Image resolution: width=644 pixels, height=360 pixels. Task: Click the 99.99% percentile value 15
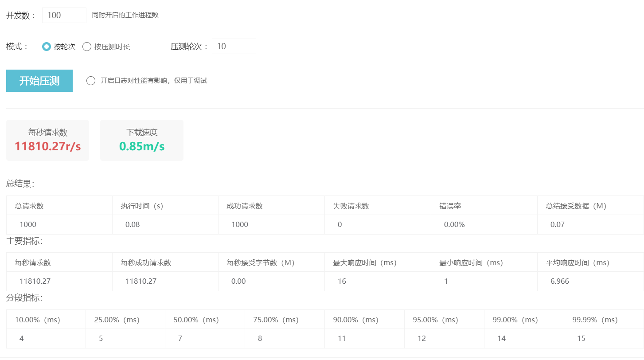tap(581, 338)
